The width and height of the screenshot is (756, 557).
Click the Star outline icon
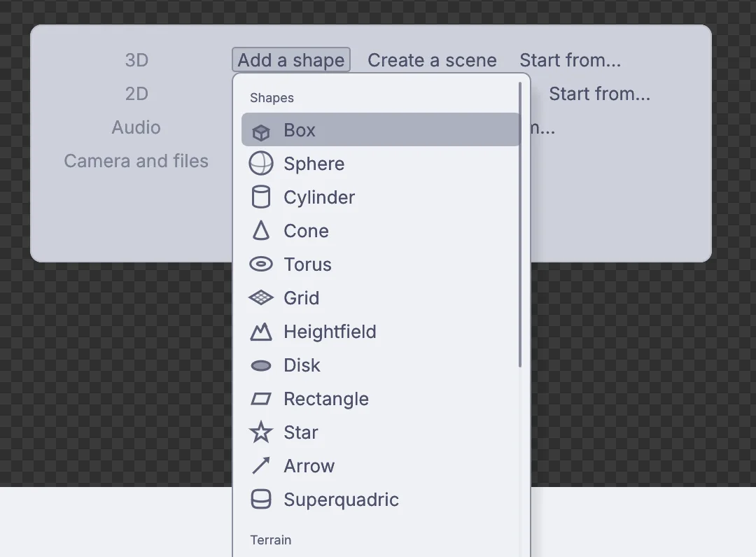[x=261, y=432]
